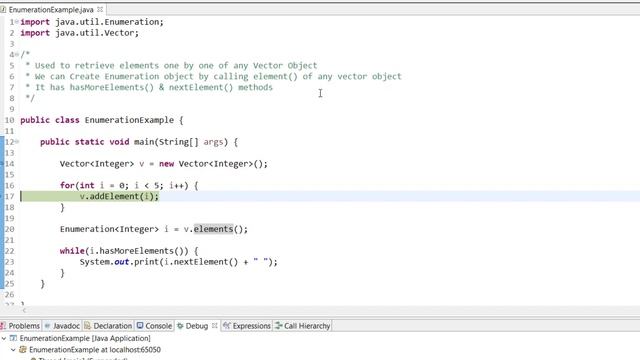
Task: Click line number 20 in the gutter
Action: point(9,229)
